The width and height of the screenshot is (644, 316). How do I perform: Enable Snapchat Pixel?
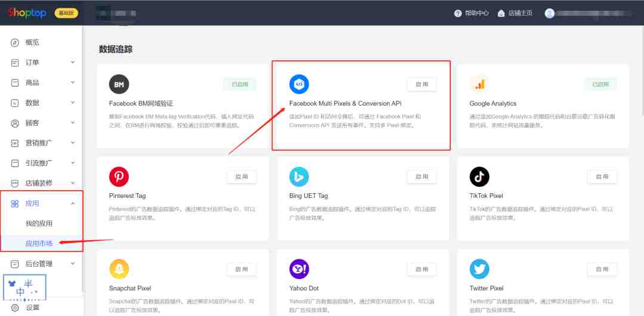click(x=241, y=269)
